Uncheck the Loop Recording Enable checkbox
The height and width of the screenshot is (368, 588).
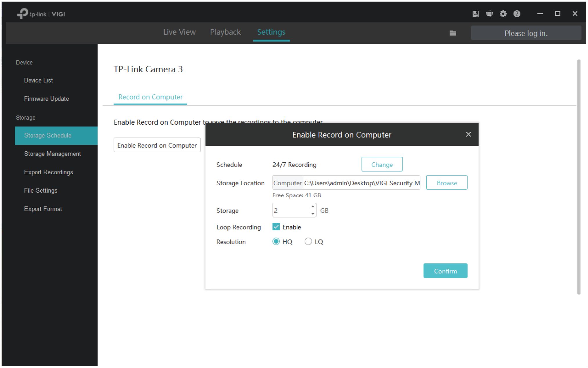pyautogui.click(x=276, y=227)
